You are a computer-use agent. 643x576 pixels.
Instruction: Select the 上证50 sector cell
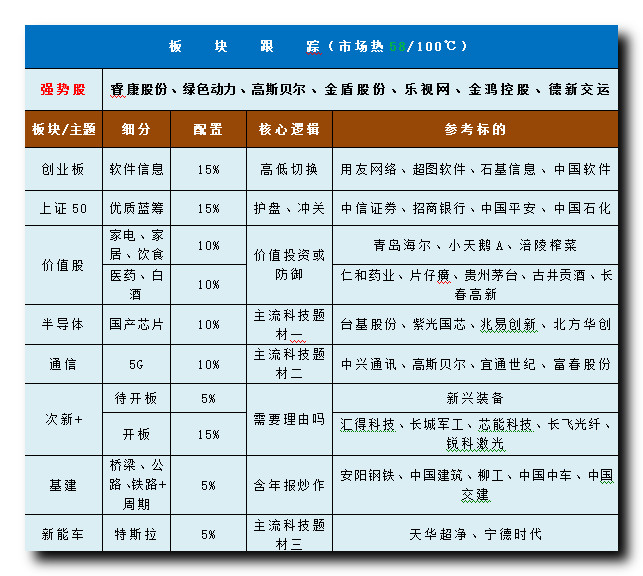pos(62,209)
